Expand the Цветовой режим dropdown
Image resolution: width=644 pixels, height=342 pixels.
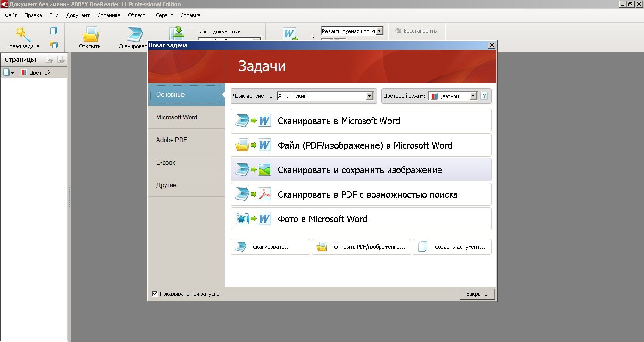coord(473,96)
